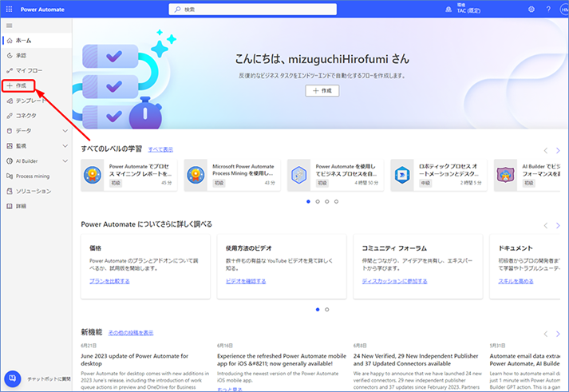Select second explore-more page dot

point(327,310)
